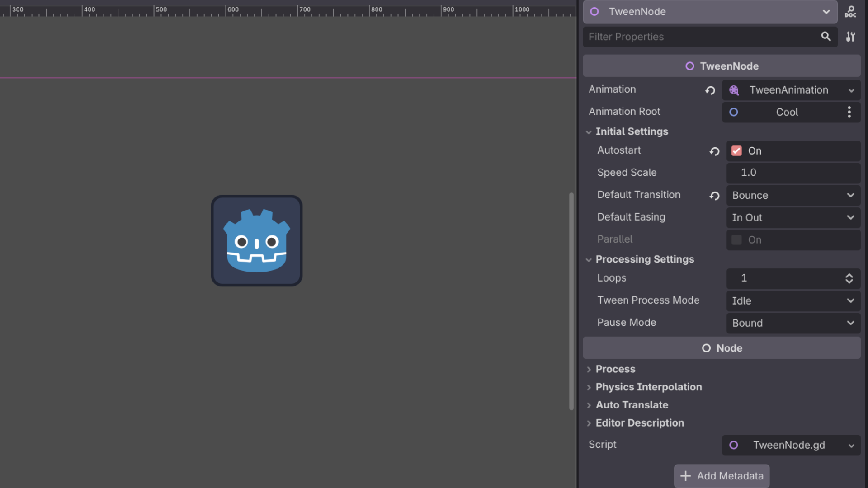The image size is (868, 488).
Task: Expand the Physics Interpolation section
Action: (648, 387)
